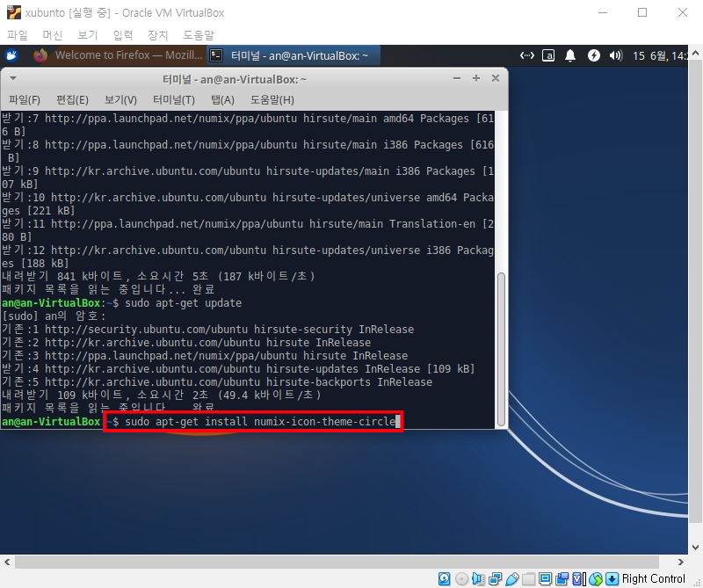Click the network adapters status icon

pos(496,578)
